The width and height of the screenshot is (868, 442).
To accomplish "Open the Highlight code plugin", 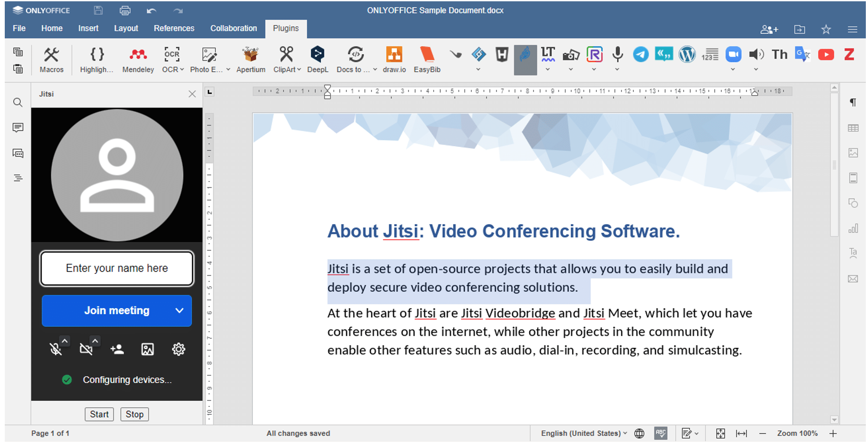I will (97, 59).
